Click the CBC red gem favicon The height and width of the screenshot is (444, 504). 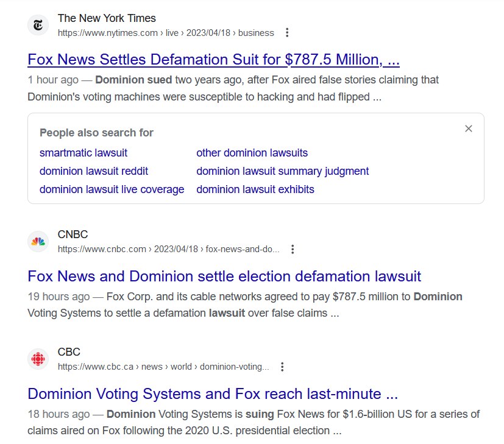(38, 359)
